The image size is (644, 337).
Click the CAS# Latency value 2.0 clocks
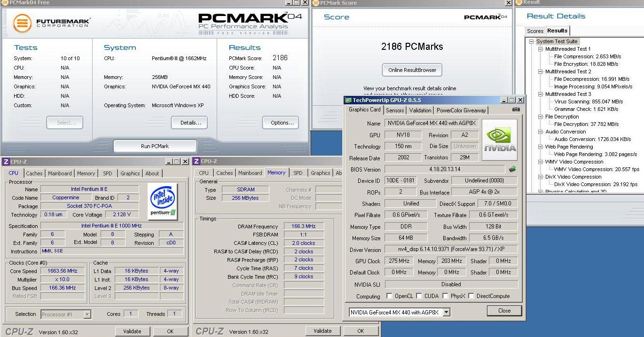(304, 243)
